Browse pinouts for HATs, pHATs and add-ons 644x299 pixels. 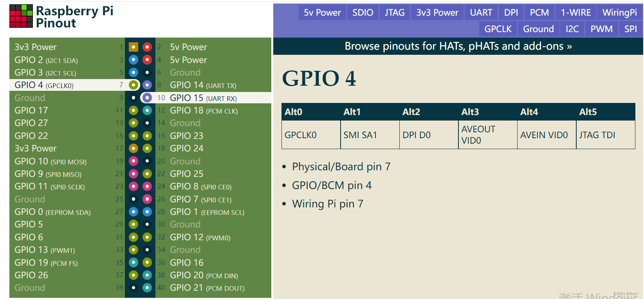tap(458, 46)
